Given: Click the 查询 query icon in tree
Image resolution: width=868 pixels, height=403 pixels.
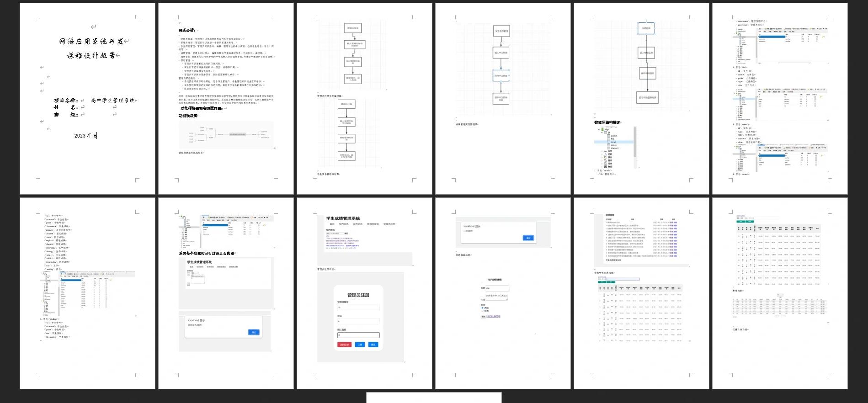Looking at the screenshot, I should point(606,160).
